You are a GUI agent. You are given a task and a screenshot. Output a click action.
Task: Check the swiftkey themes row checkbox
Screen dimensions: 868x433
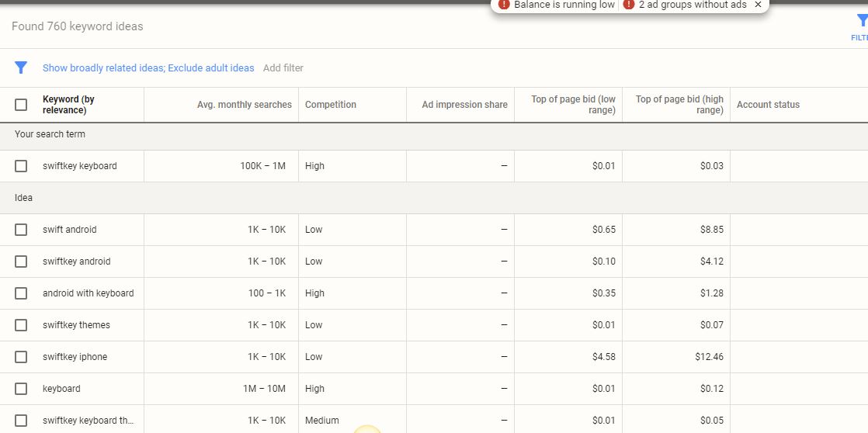pos(21,324)
